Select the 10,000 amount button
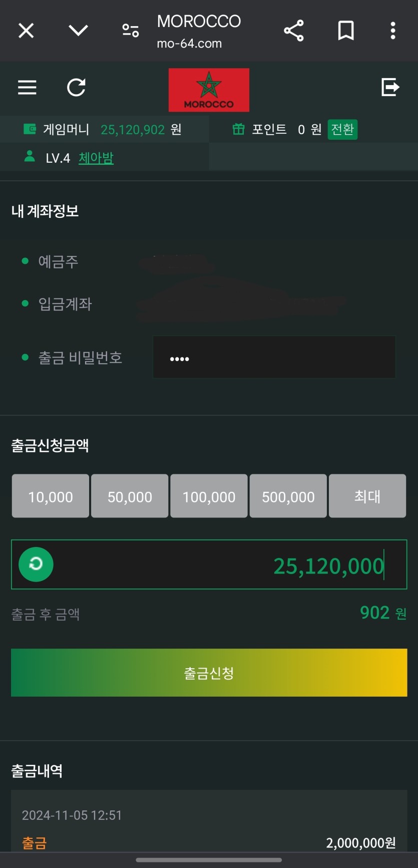The image size is (418, 868). [51, 496]
